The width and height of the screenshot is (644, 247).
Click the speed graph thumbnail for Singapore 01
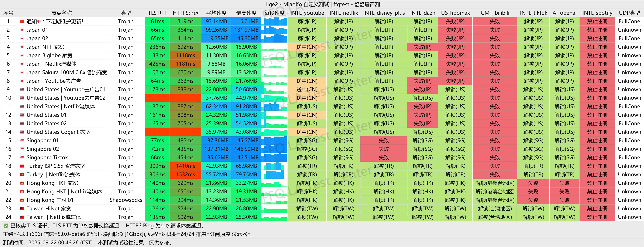274,141
